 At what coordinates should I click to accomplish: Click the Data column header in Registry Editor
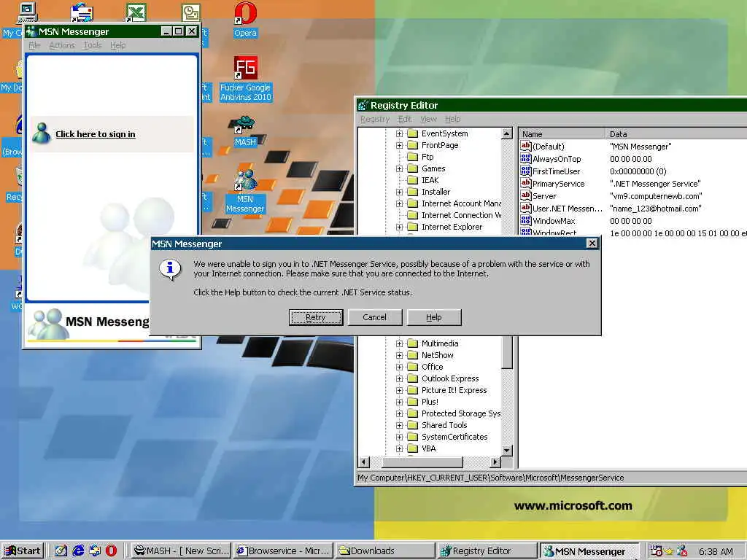[x=676, y=134]
